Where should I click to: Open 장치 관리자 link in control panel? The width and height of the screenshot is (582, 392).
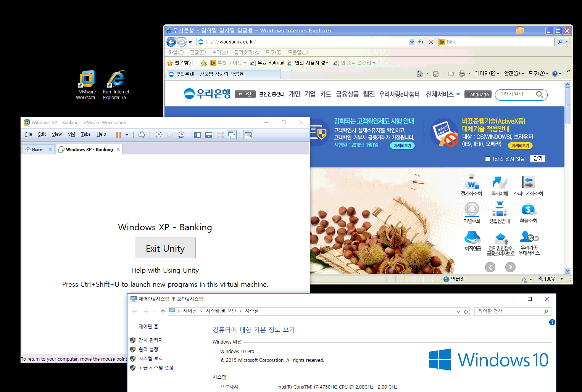pos(150,340)
